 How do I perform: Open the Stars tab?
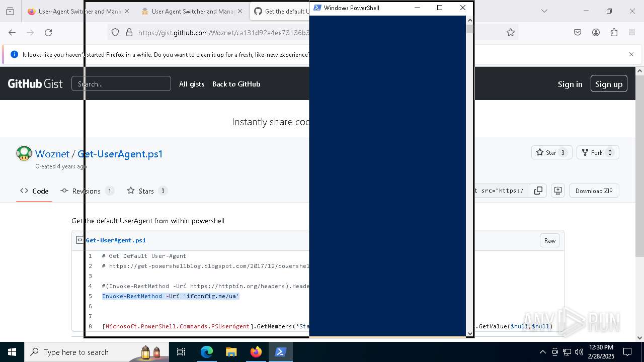coord(147,191)
